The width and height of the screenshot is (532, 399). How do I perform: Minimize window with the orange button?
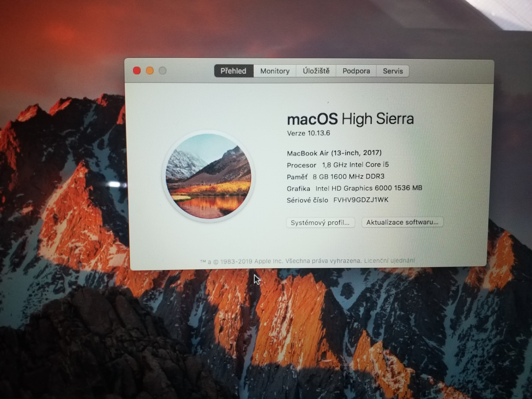[150, 71]
